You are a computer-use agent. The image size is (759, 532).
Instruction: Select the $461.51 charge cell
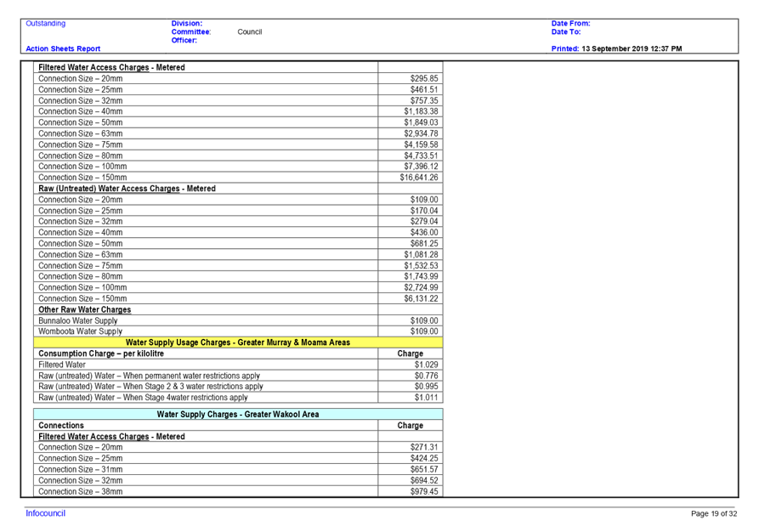[411, 89]
